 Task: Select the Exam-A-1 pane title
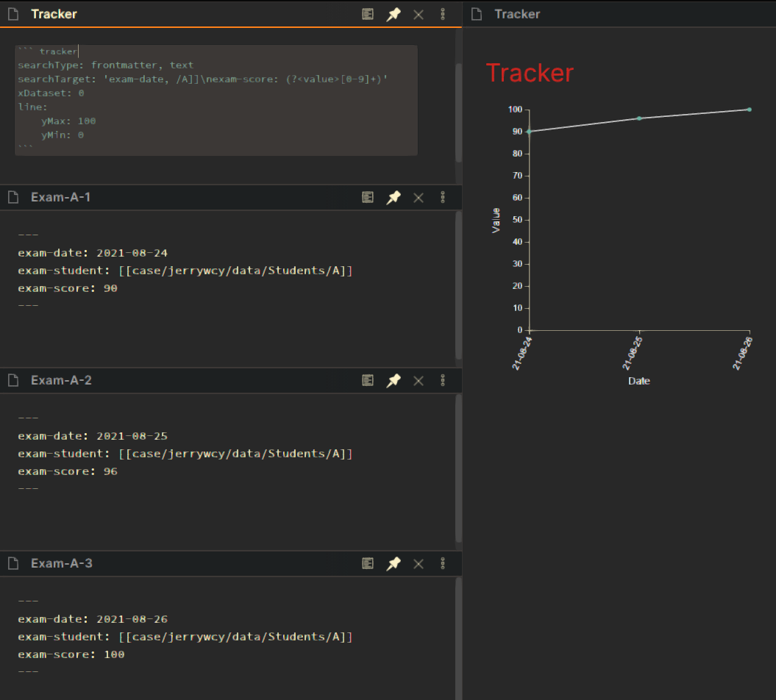(x=60, y=197)
